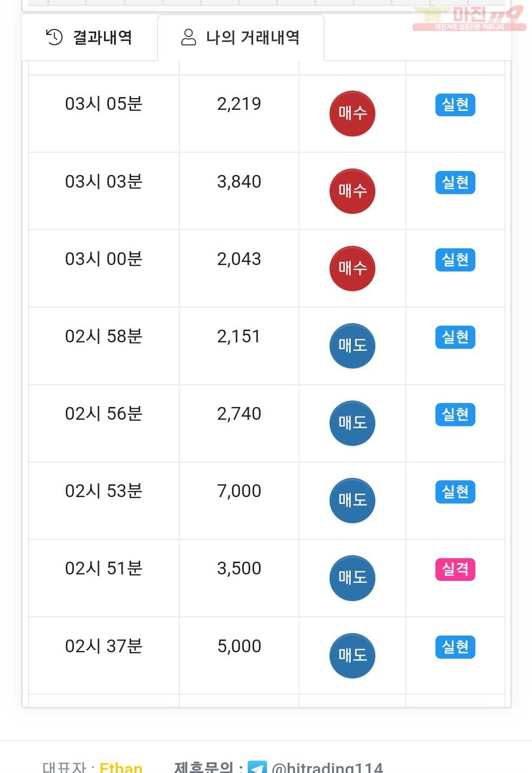Click the blue 매도 badge at 02시 37분
Screen dimensions: 532x773
(352, 656)
